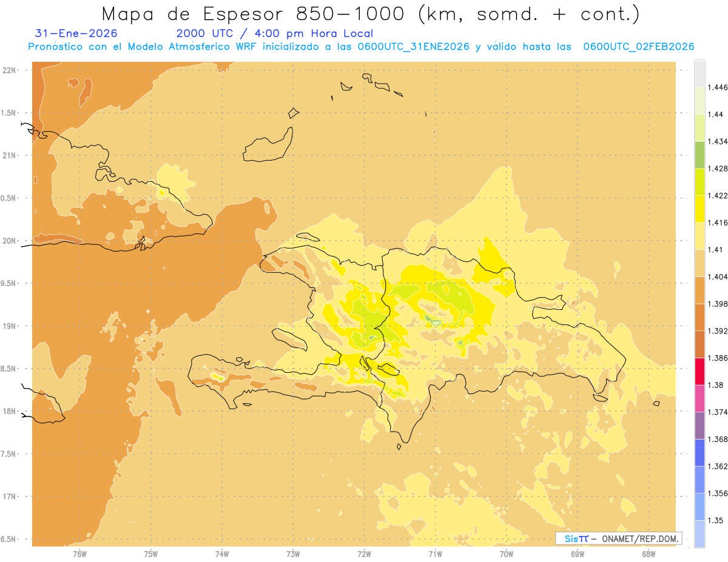Viewport: 728px width, 562px height.
Task: Click the pink swatch in the legend
Action: (699, 398)
